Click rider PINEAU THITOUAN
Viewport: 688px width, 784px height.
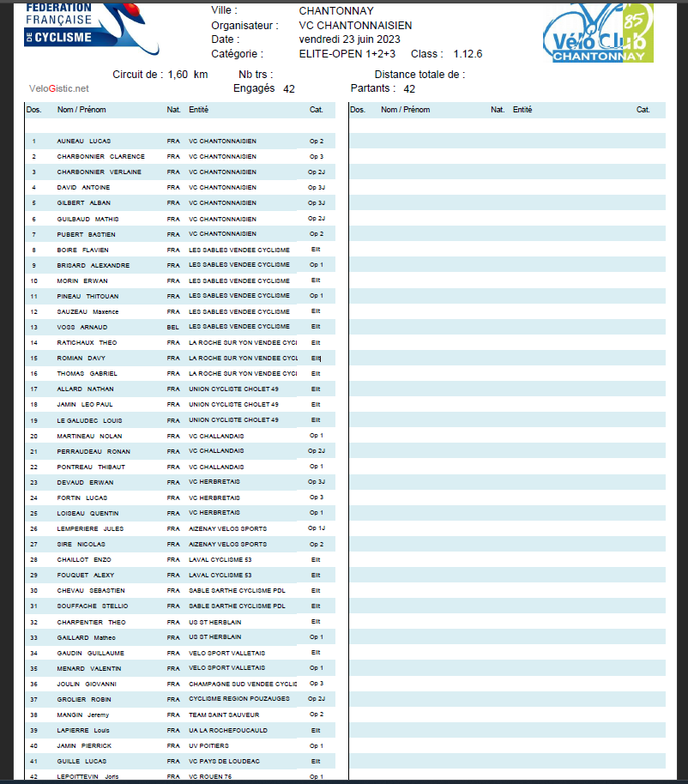tap(88, 297)
